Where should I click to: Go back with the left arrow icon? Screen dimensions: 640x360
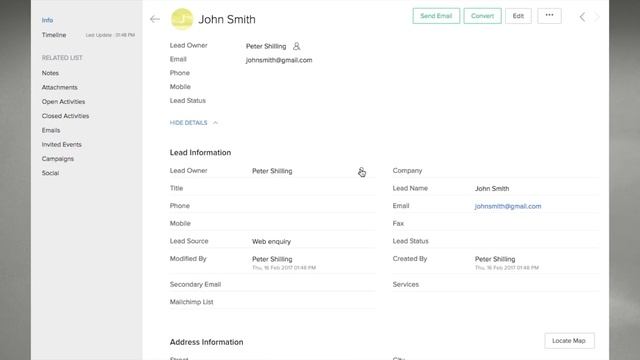coord(155,19)
